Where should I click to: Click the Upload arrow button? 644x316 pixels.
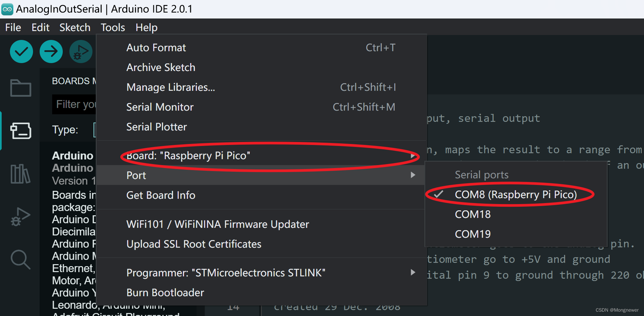tap(51, 52)
